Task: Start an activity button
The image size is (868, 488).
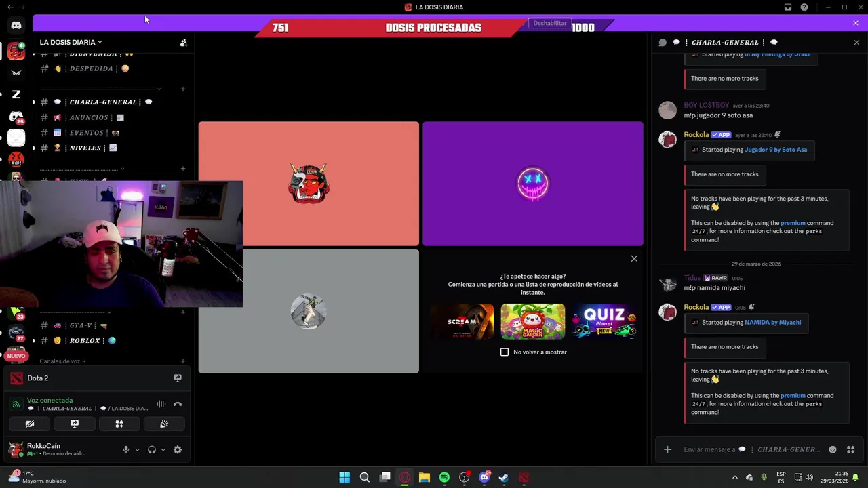Action: click(119, 424)
